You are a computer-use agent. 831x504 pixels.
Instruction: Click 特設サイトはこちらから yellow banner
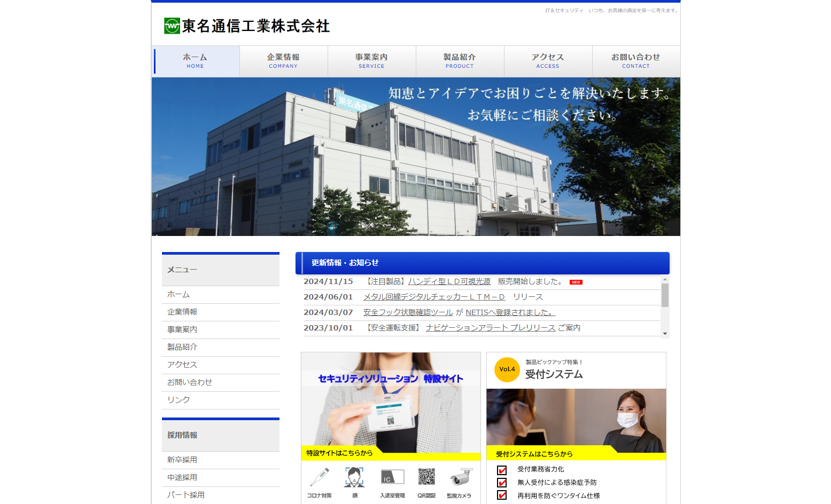[391, 453]
